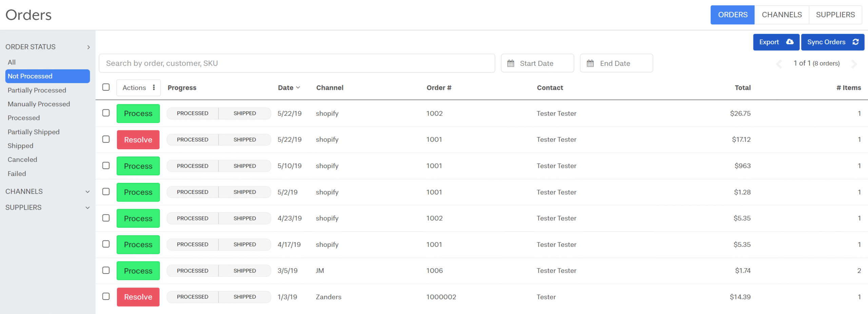Check the box for the $26.75 order
Viewport: 868px width, 314px height.
(x=106, y=113)
